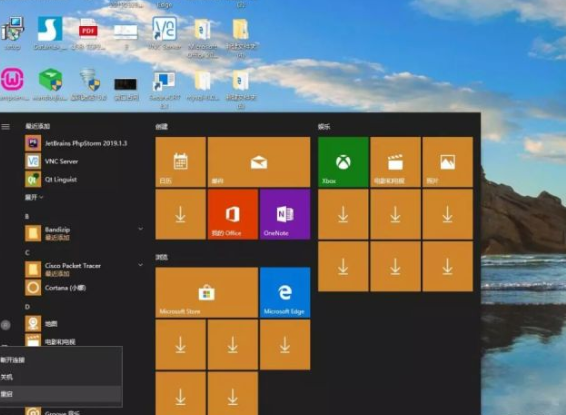The image size is (566, 415).
Task: Select the disconnect option in the power menu
Action: 61,360
